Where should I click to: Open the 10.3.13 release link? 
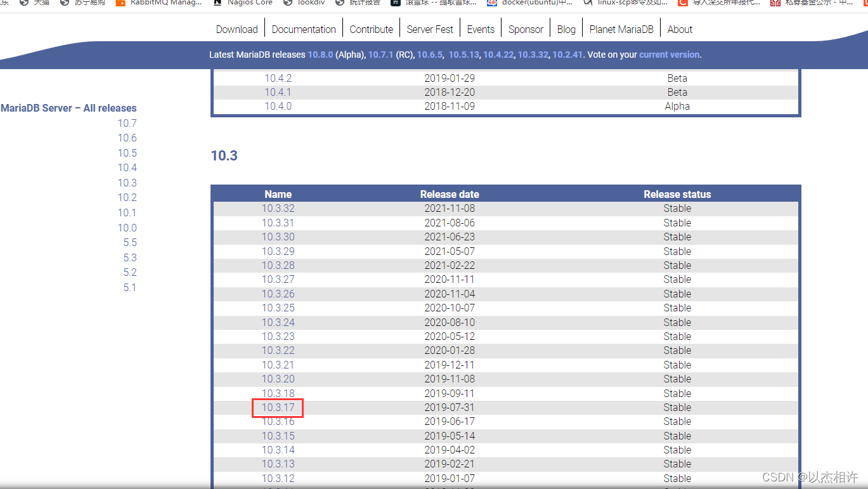pos(278,464)
